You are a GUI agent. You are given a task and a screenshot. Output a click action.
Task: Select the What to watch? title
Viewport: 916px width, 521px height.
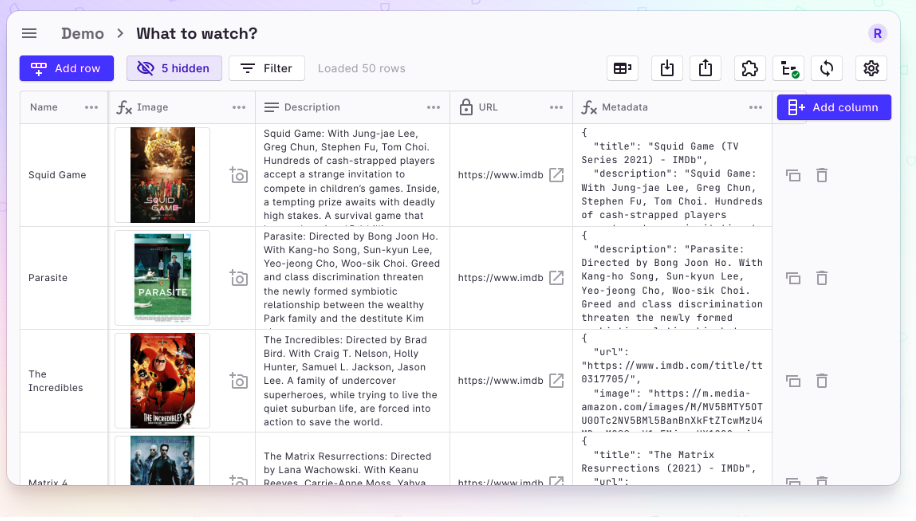tap(197, 33)
